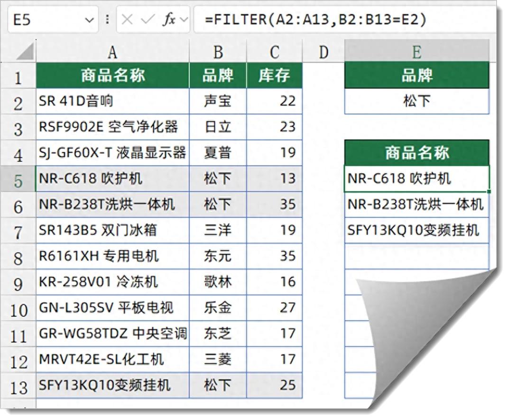Screen dimensions: 508x420
Task: Select row 11 header
Action: 18,334
